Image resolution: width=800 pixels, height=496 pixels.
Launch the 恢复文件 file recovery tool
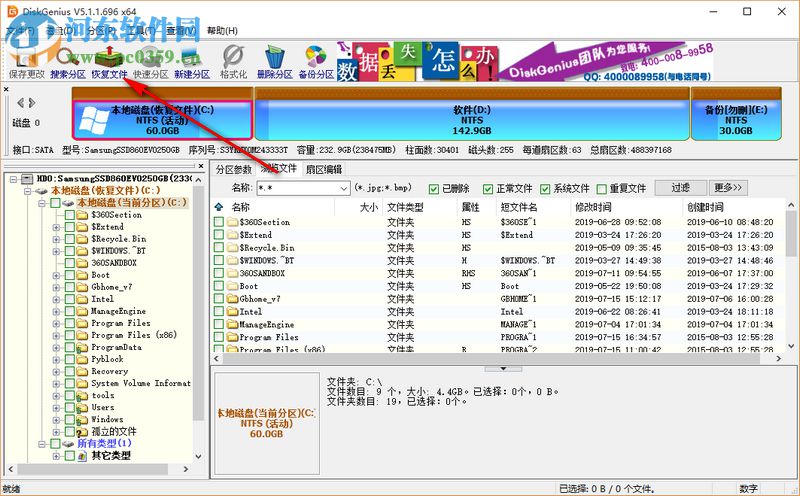[x=109, y=62]
